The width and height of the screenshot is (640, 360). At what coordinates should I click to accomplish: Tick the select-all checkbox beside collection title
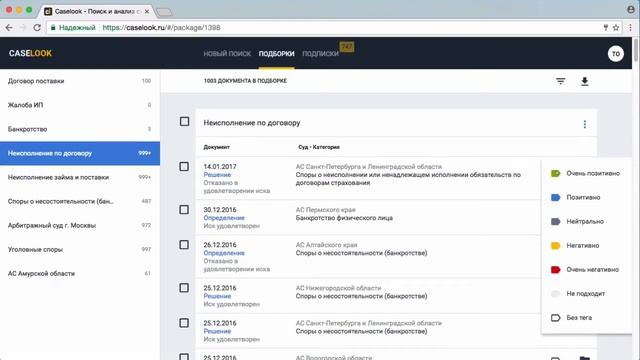click(184, 122)
